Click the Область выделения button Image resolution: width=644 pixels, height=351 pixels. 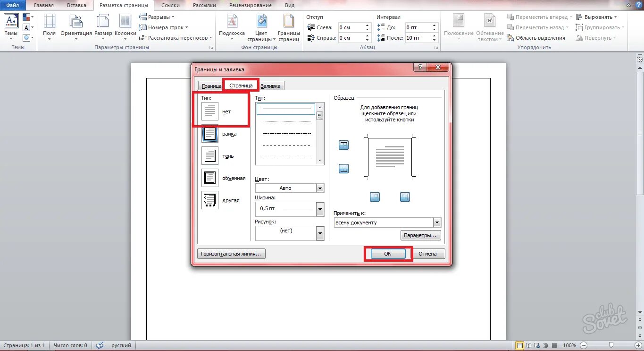pyautogui.click(x=536, y=38)
